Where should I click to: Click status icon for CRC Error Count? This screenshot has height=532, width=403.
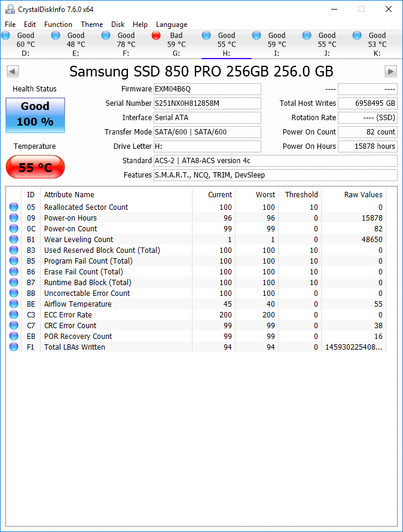tap(14, 325)
